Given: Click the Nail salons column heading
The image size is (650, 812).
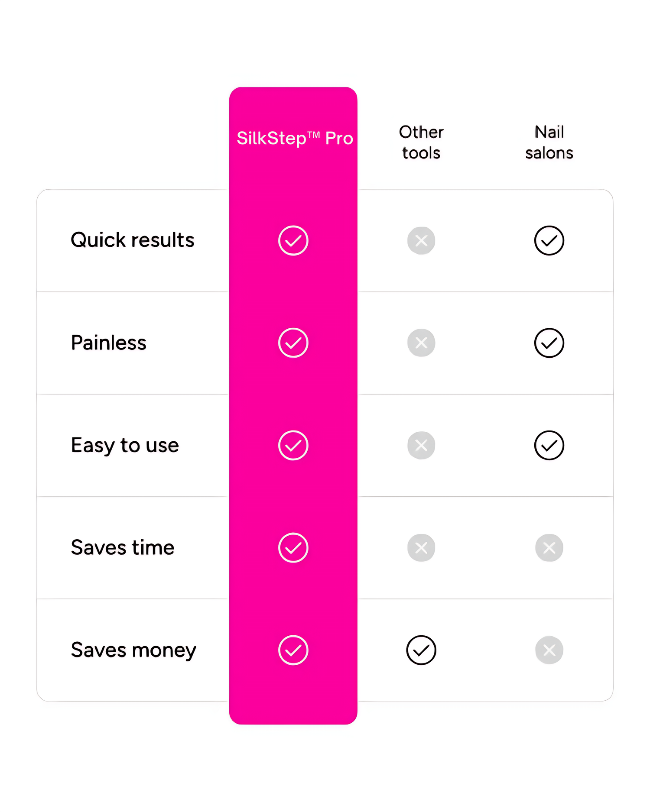Looking at the screenshot, I should click(x=549, y=142).
